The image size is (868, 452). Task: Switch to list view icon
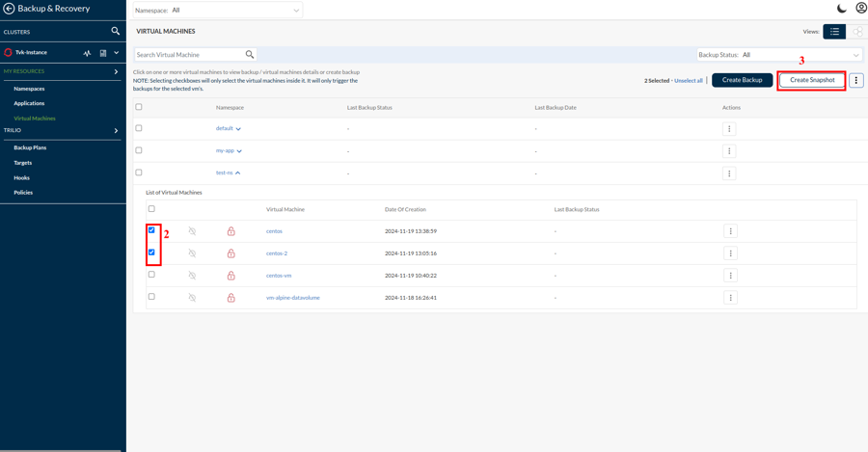(834, 32)
